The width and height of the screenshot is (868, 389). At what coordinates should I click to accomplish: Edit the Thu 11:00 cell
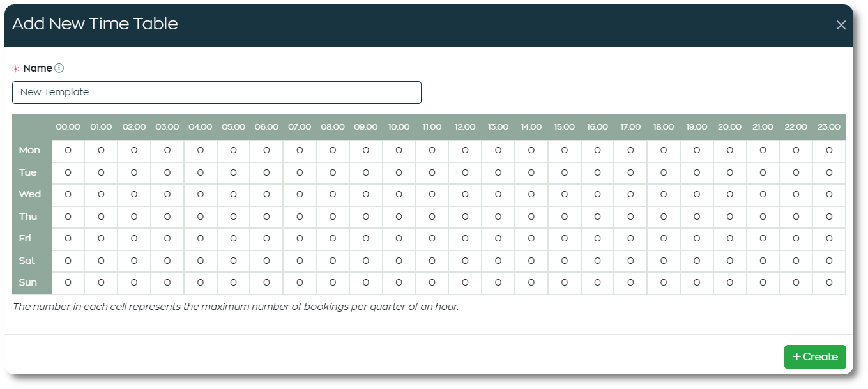pos(432,217)
